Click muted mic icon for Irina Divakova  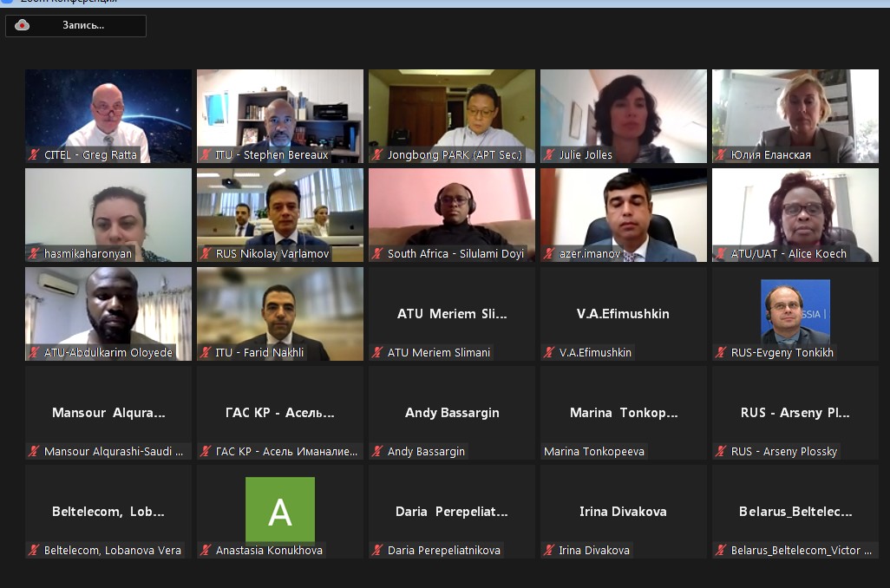coord(549,550)
